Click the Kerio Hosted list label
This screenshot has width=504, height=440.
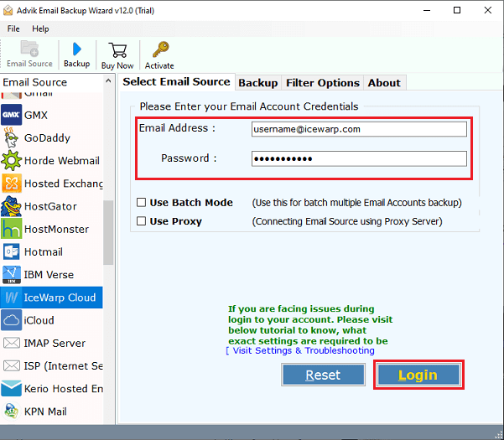pyautogui.click(x=64, y=388)
